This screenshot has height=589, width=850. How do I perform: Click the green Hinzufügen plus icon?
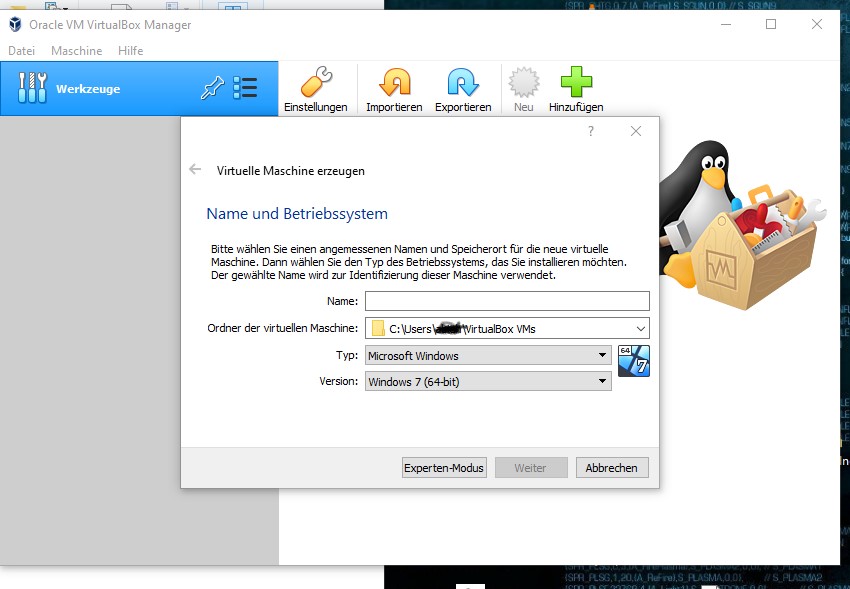click(x=576, y=82)
